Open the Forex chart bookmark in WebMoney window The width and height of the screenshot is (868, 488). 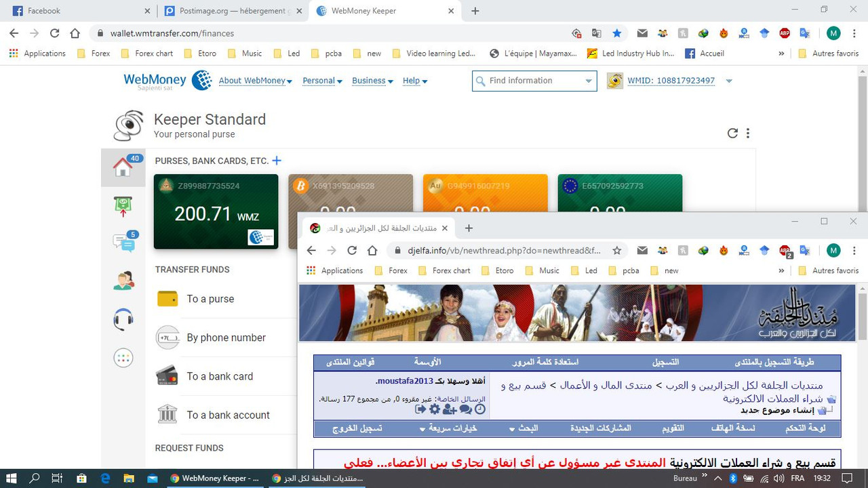pyautogui.click(x=147, y=53)
